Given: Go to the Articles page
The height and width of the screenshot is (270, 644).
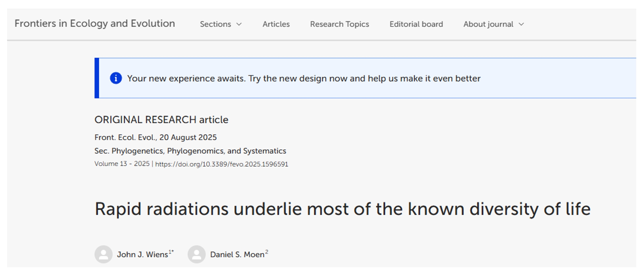Looking at the screenshot, I should pos(276,24).
